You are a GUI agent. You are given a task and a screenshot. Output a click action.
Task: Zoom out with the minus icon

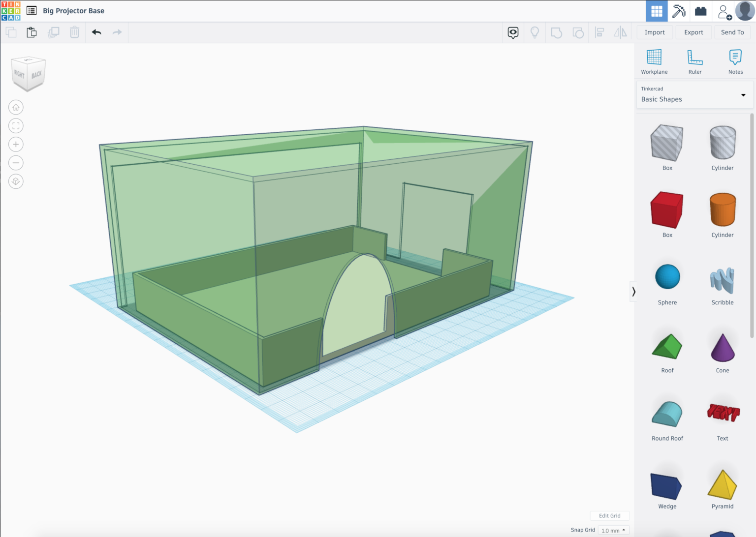pos(16,163)
